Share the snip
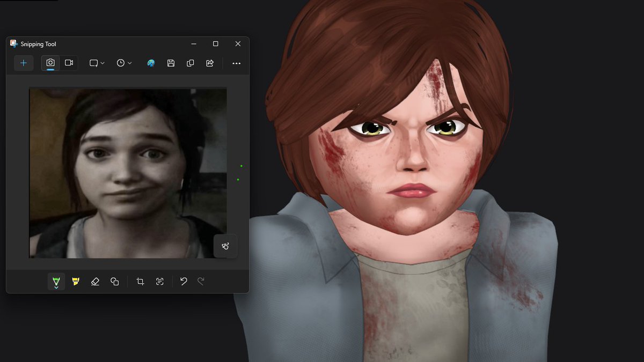Viewport: 644px width, 362px height. point(210,63)
